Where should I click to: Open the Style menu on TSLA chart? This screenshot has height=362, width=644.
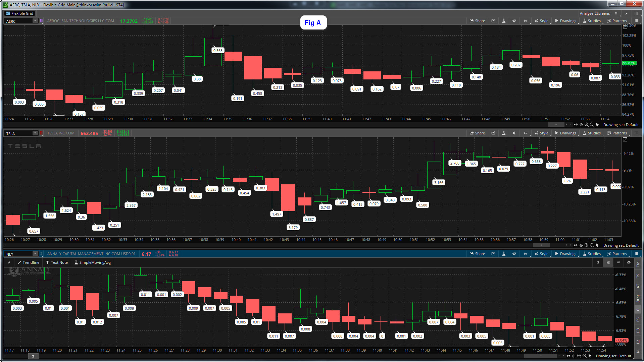pyautogui.click(x=542, y=133)
